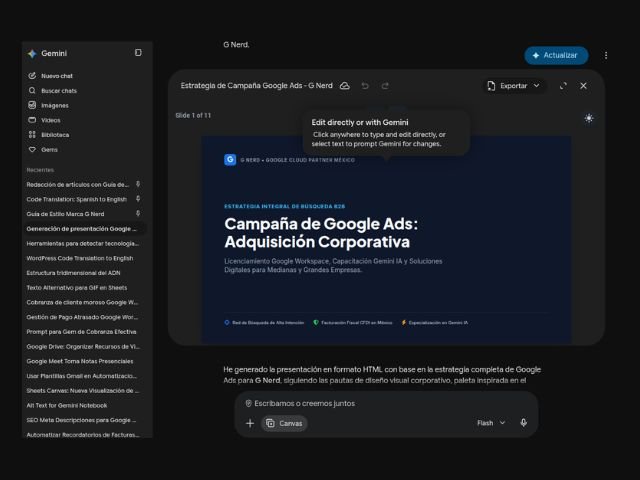Open chat Guía de Estilo Marca G Nerd
The height and width of the screenshot is (480, 640).
tap(65, 214)
